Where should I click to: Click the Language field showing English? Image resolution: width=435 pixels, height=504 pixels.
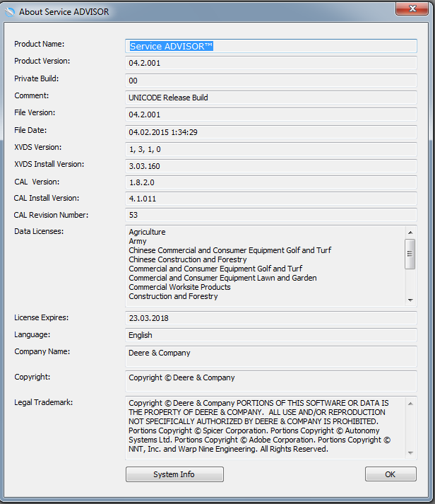pos(271,335)
